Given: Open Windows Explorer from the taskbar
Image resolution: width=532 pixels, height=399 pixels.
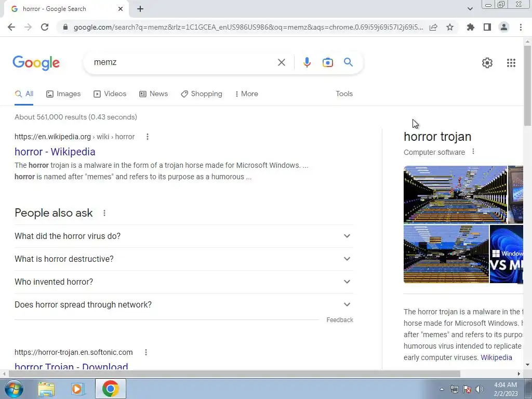Looking at the screenshot, I should (x=46, y=389).
